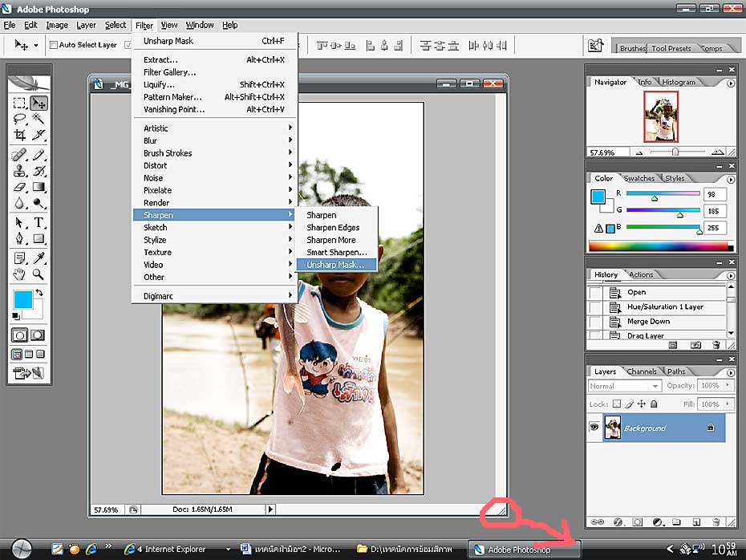
Task: Hide the Background layer eye icon
Action: pyautogui.click(x=594, y=428)
